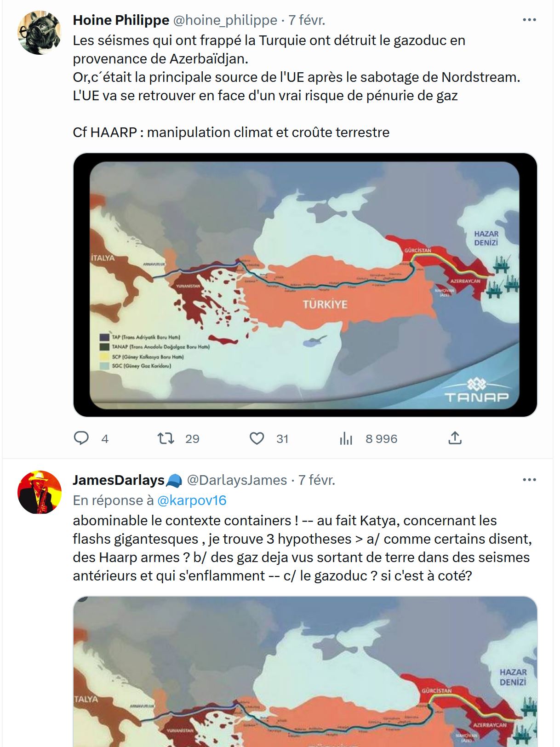Enlarge the map image in JamesDarlays' reply
Image resolution: width=560 pixels, height=747 pixels.
(305, 672)
